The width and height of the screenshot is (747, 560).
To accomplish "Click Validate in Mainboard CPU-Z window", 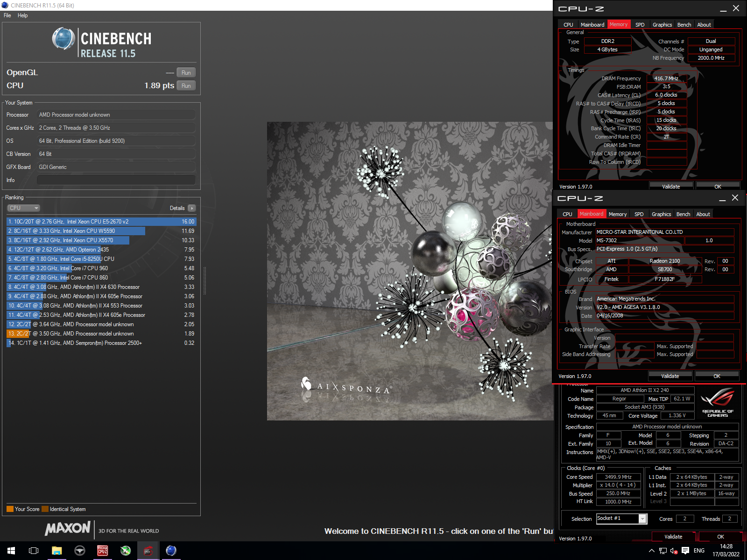I will 670,376.
